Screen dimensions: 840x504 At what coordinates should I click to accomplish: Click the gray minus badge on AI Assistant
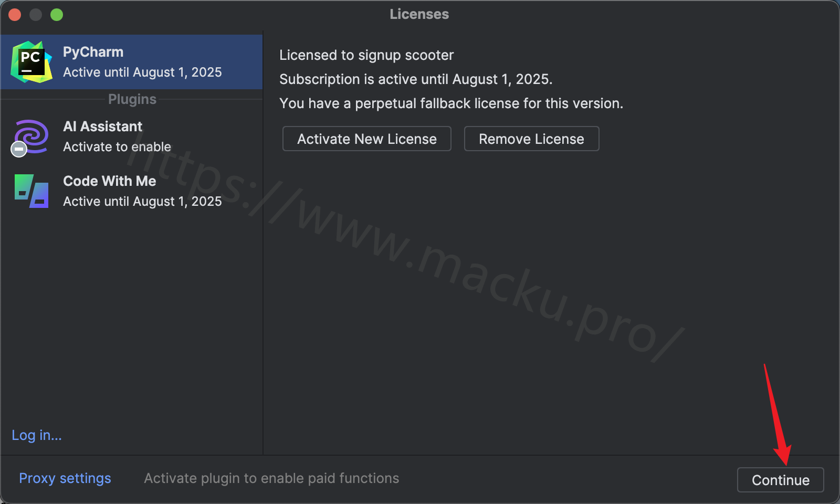pyautogui.click(x=19, y=149)
